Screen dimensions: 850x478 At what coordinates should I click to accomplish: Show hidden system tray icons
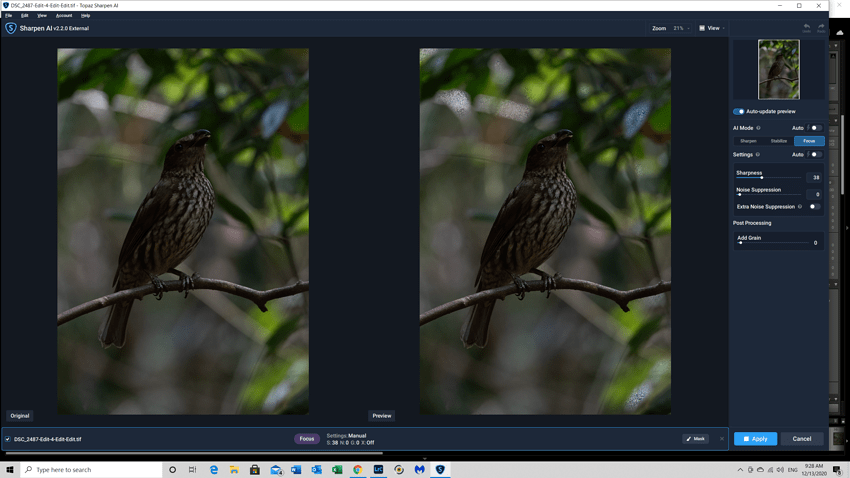[x=740, y=470]
